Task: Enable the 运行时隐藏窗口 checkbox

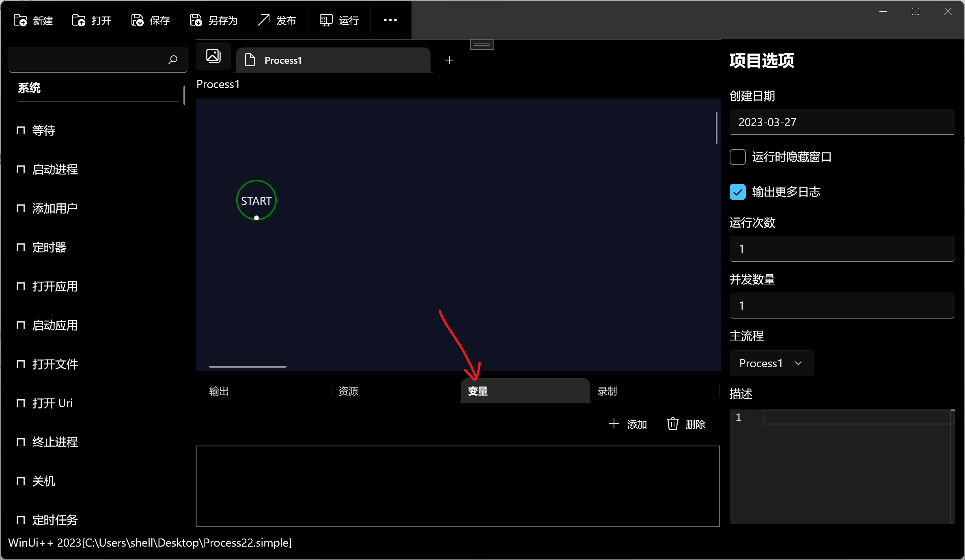Action: pos(738,157)
